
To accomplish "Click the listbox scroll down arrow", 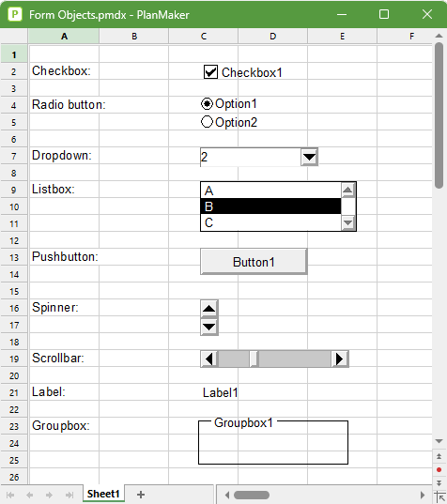I will [x=348, y=222].
